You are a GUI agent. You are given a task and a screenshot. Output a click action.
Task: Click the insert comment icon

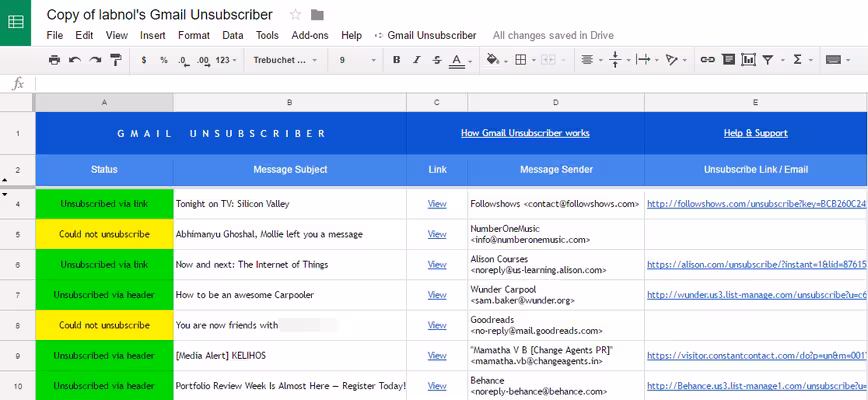728,60
